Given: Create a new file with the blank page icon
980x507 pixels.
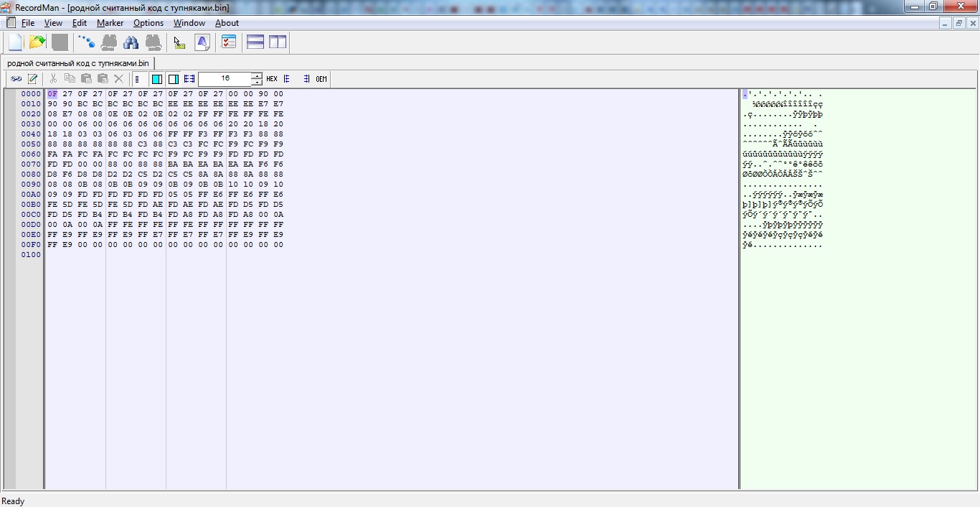Looking at the screenshot, I should click(15, 42).
